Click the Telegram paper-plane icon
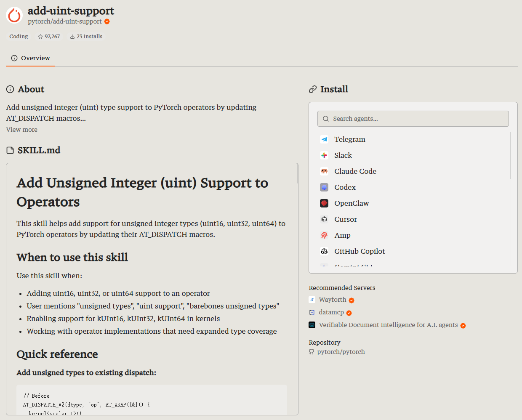The image size is (522, 420). (x=324, y=139)
